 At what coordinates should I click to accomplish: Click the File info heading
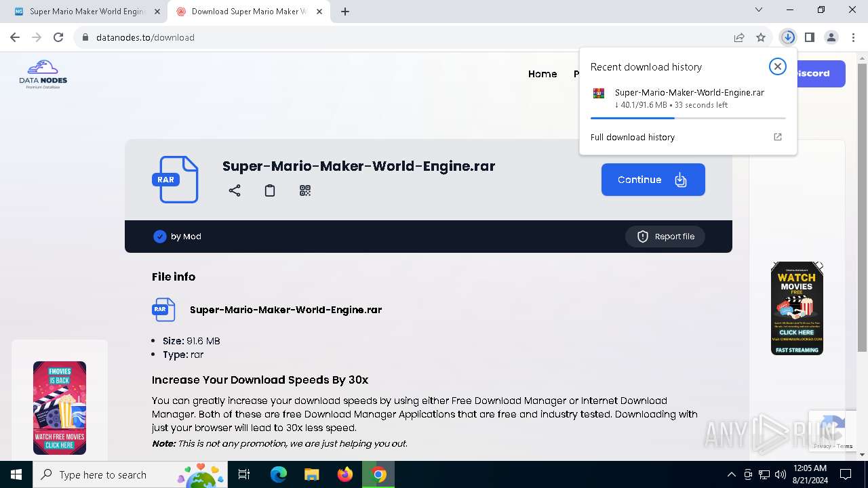(174, 277)
